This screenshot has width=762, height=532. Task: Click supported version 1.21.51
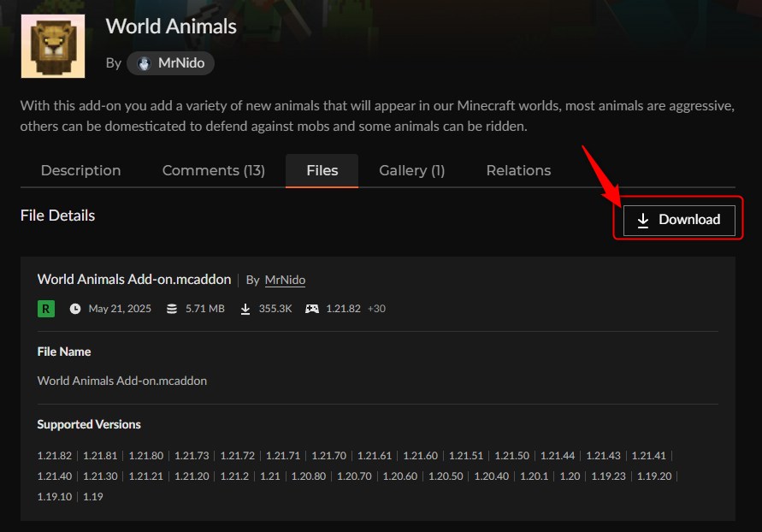466,456
